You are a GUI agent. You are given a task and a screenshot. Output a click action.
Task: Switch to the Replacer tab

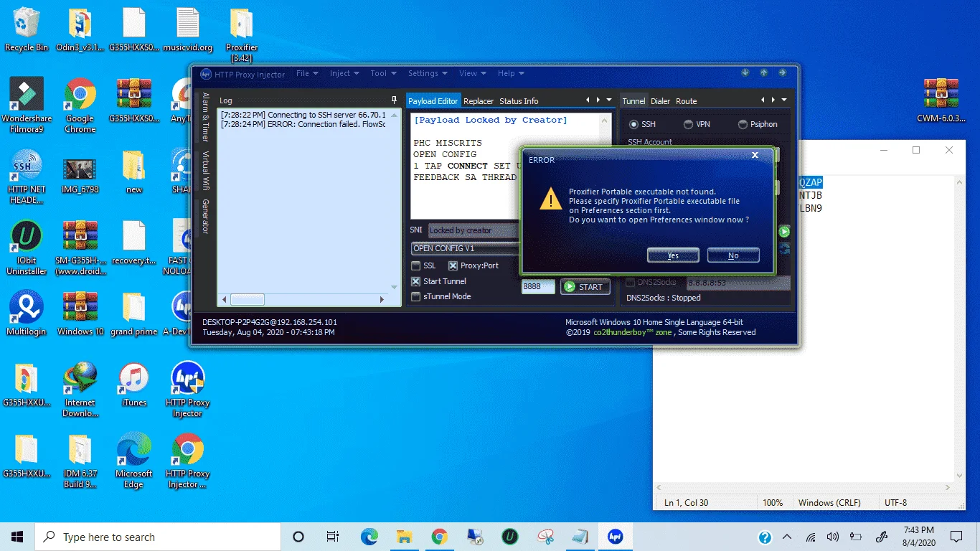click(479, 101)
